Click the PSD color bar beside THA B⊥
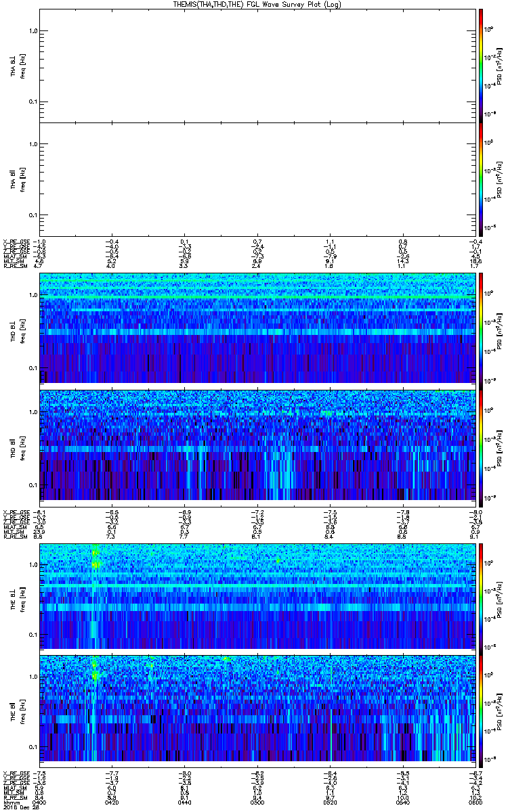Image resolution: width=508 pixels, height=812 pixels. click(x=481, y=64)
